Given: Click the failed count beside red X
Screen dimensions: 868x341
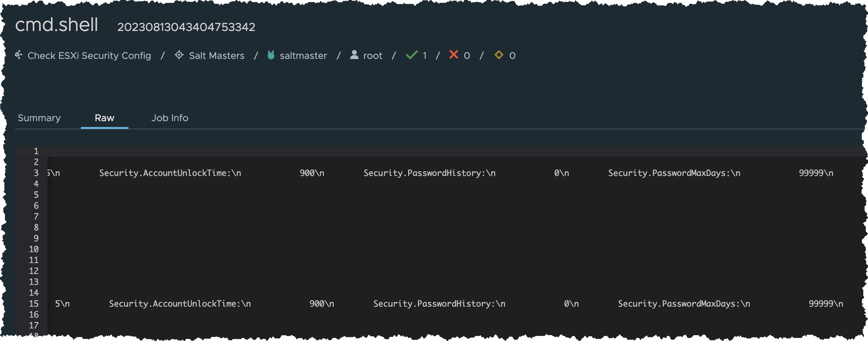Looking at the screenshot, I should click(467, 55).
